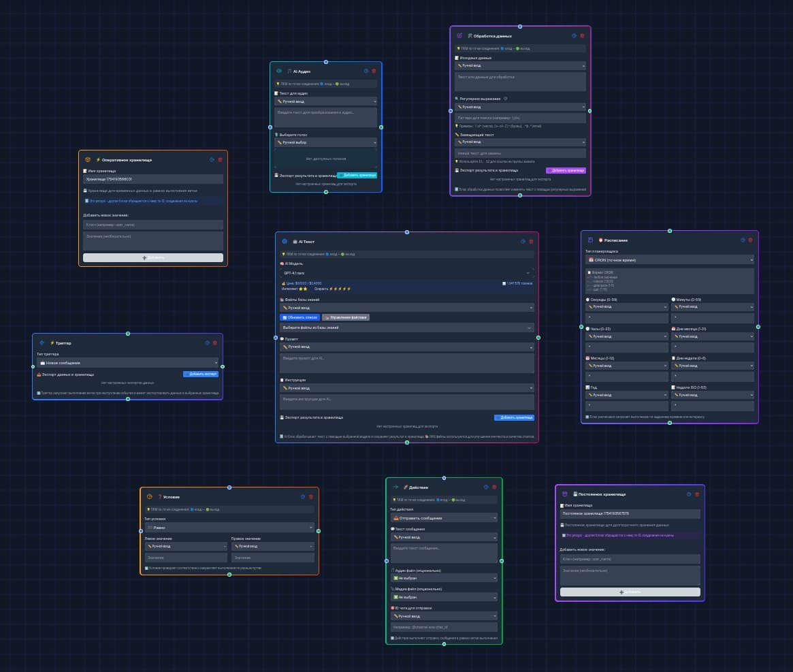Click the info icon on Постоянное хранилище node
Screen dimensions: 793x672
(690, 494)
